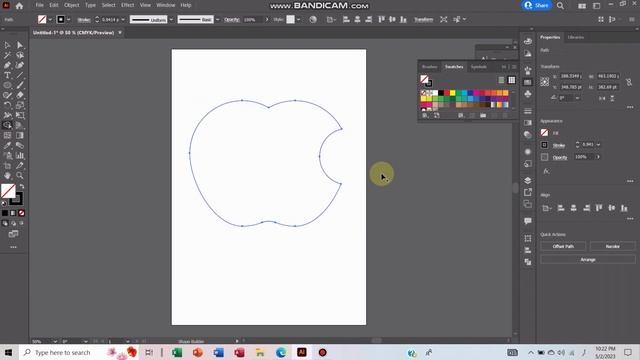The width and height of the screenshot is (640, 360).
Task: Click the Home icon
Action: [19, 6]
